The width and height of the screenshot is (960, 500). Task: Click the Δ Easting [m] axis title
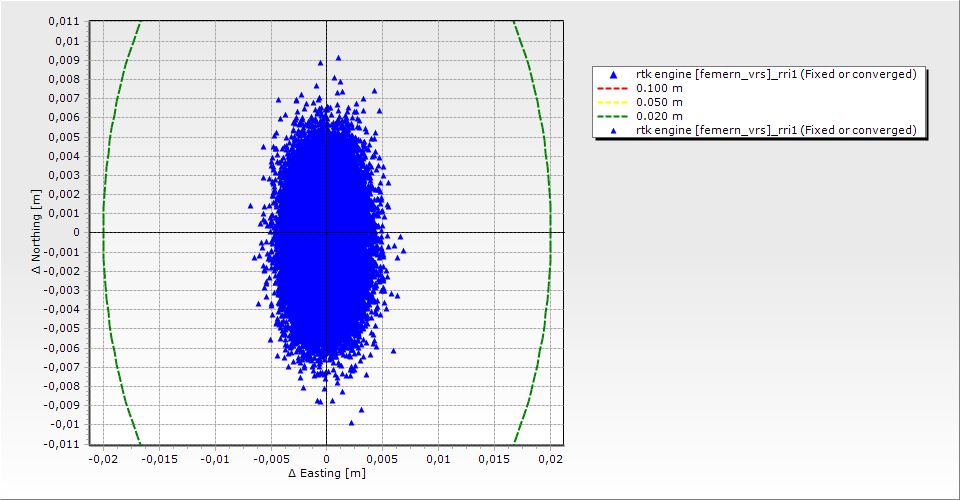click(x=326, y=473)
